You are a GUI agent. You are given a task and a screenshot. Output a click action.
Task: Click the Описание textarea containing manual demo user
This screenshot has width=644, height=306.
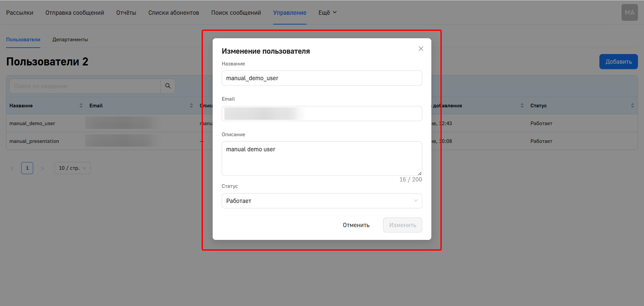[322, 158]
